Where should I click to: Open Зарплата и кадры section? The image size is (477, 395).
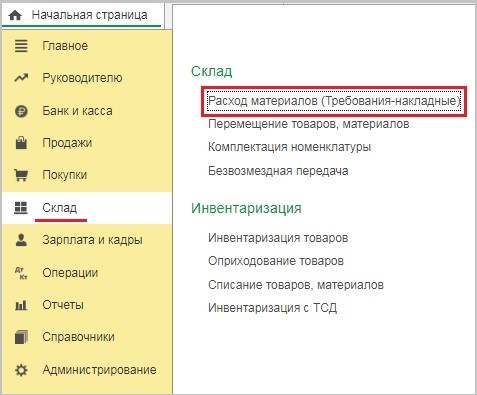pos(92,240)
